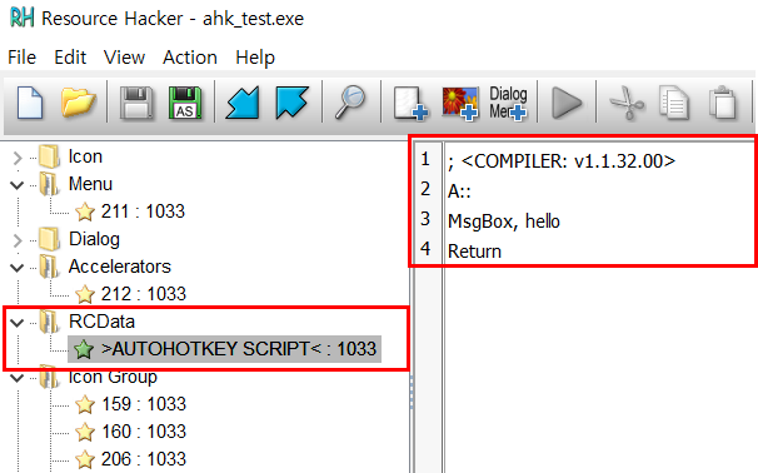Expand the Icon tree node
Image resolution: width=758 pixels, height=474 pixels.
coord(17,158)
